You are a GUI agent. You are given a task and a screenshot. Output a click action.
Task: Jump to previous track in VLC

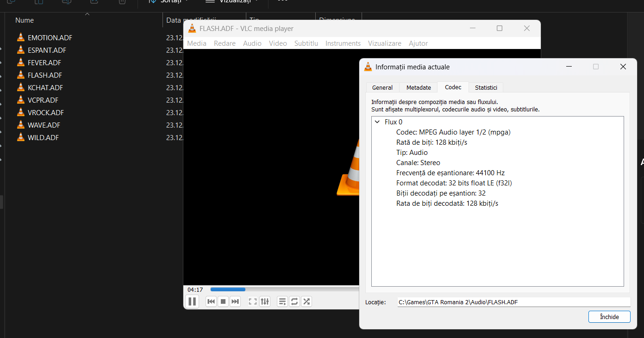point(211,301)
